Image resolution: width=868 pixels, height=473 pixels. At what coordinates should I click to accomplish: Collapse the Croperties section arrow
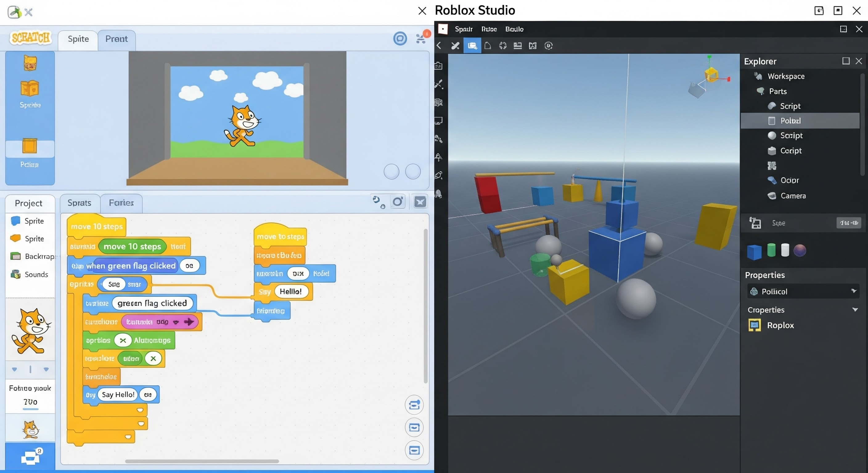(855, 309)
